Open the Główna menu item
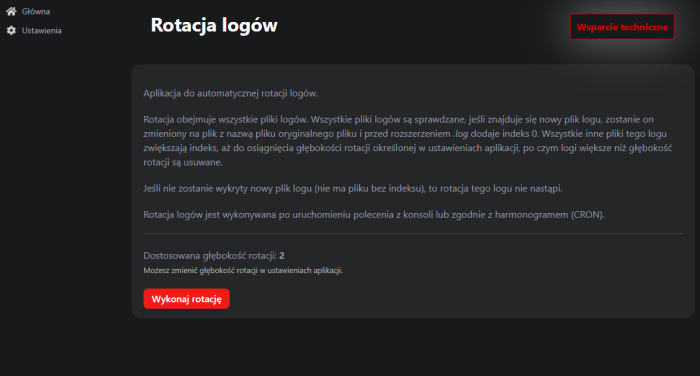 point(36,12)
